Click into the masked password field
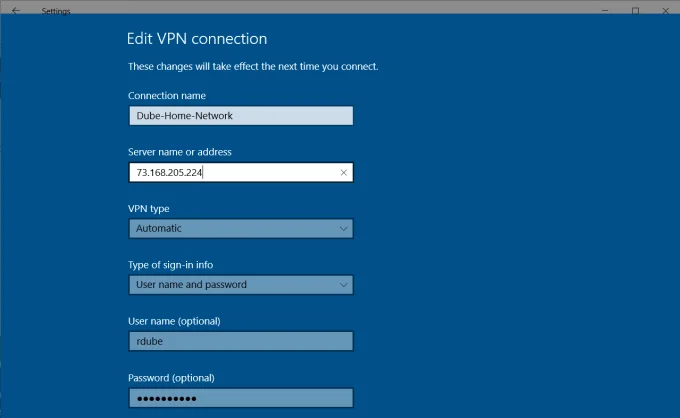Image resolution: width=680 pixels, height=418 pixels. coord(241,398)
